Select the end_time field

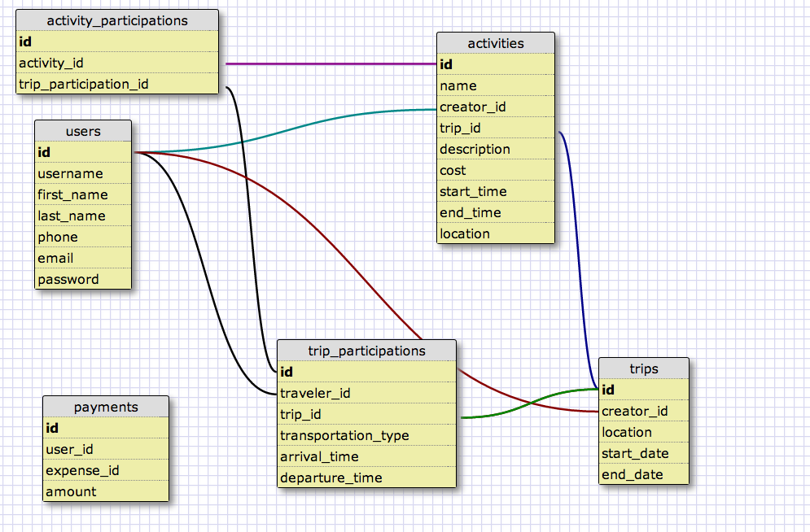[x=496, y=212]
